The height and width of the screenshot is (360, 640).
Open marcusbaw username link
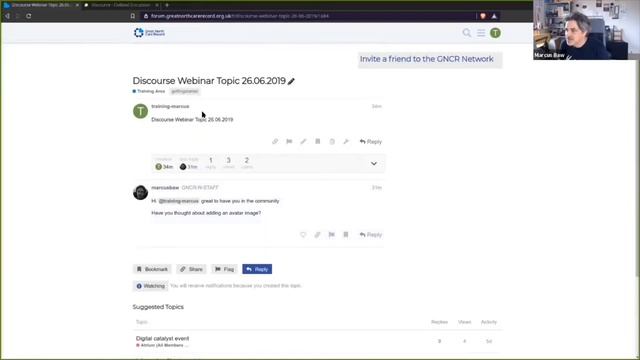pyautogui.click(x=165, y=187)
